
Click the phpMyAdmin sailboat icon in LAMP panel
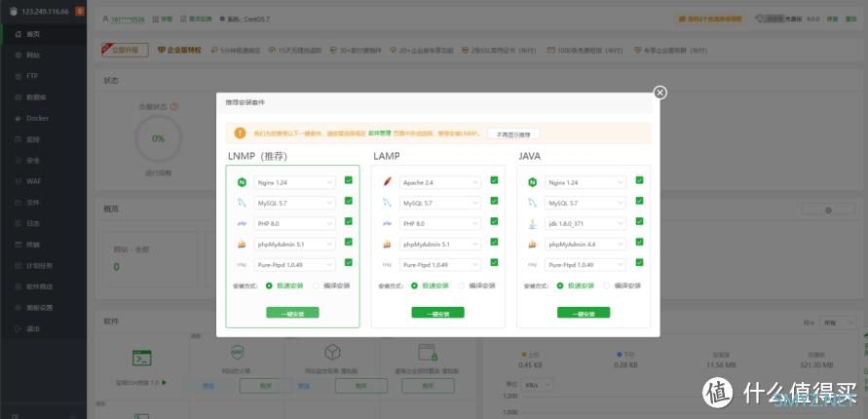387,245
